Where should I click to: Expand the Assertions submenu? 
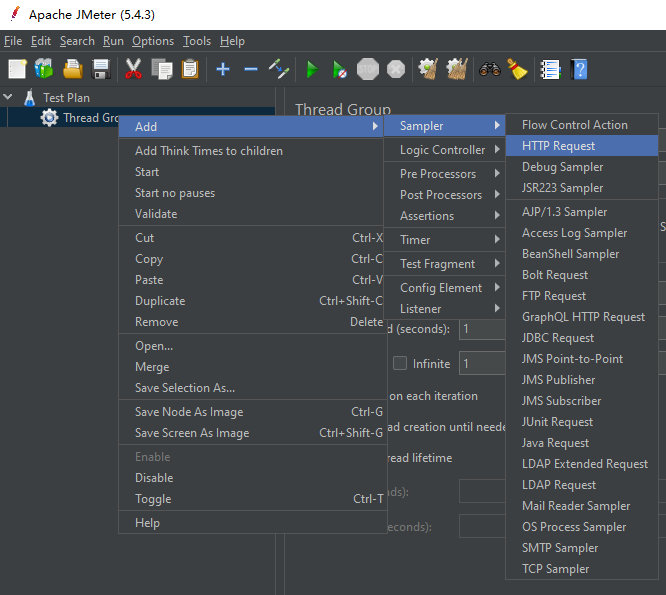(444, 216)
